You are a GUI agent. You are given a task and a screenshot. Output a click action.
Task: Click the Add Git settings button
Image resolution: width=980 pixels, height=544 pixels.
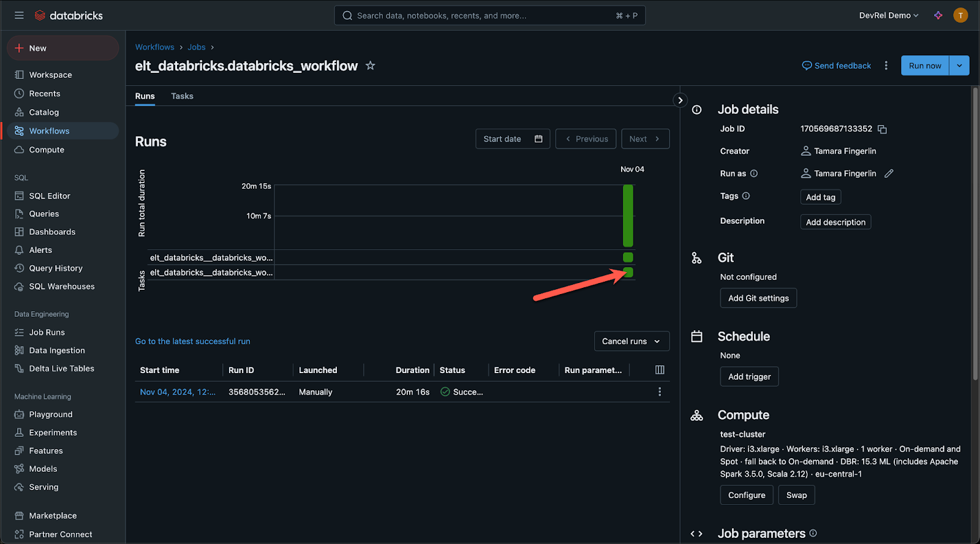coord(758,298)
